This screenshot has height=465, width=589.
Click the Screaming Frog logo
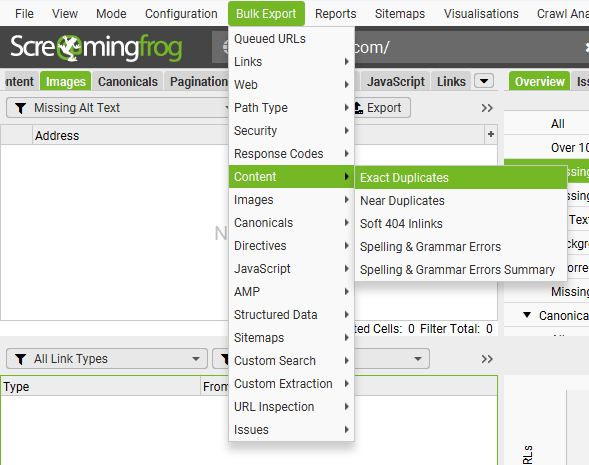[97, 48]
